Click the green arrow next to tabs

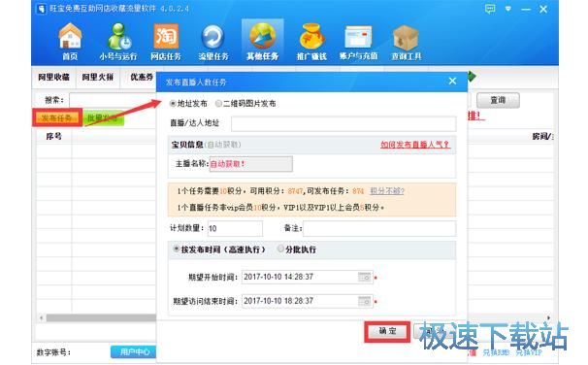tap(472, 77)
